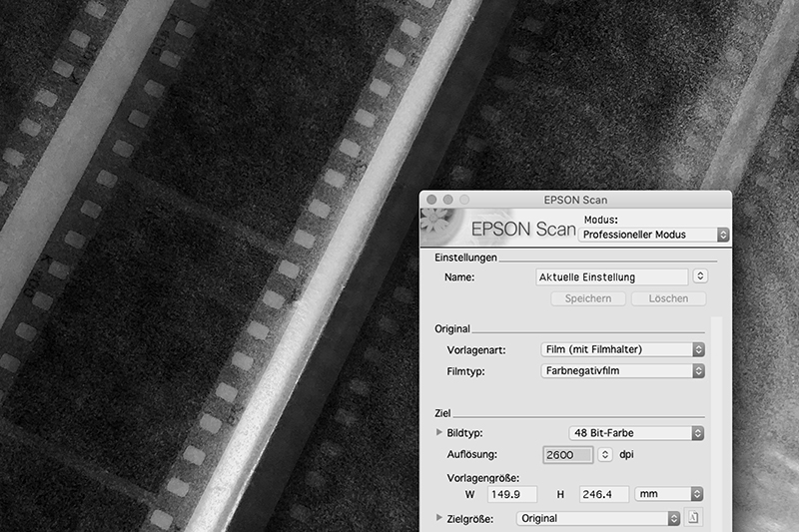
Task: Open the Filmtyp dropdown showing Farbnegativfilm
Action: [622, 371]
